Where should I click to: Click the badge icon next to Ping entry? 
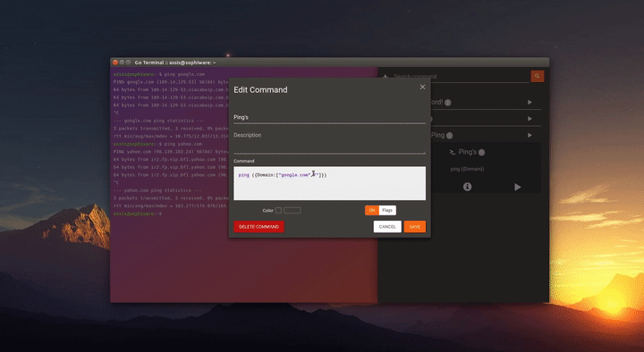point(450,136)
